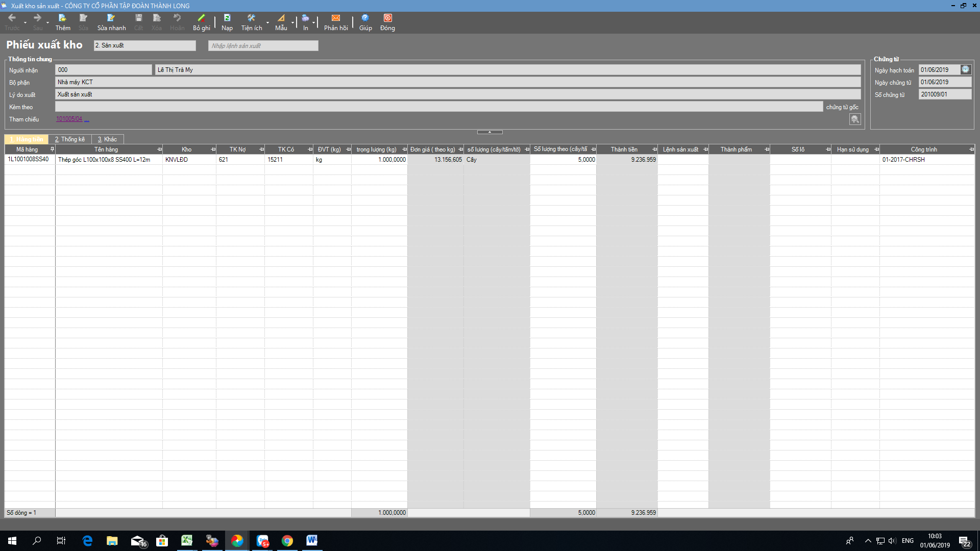
Task: Expand the Mẫu template dropdown arrow
Action: click(292, 22)
